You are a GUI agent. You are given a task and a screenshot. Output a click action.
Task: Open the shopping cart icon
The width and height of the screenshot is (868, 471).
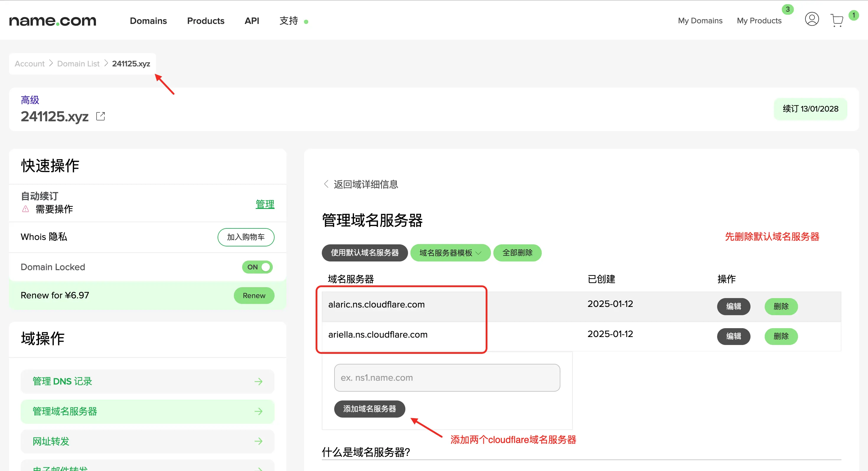(837, 20)
